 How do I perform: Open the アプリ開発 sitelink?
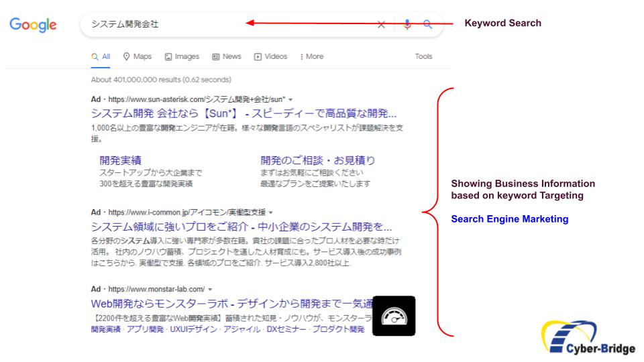click(x=145, y=329)
